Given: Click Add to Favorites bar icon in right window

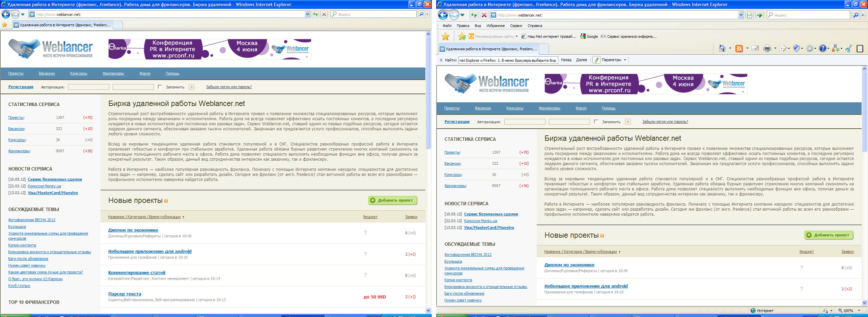Looking at the screenshot, I should tap(462, 36).
